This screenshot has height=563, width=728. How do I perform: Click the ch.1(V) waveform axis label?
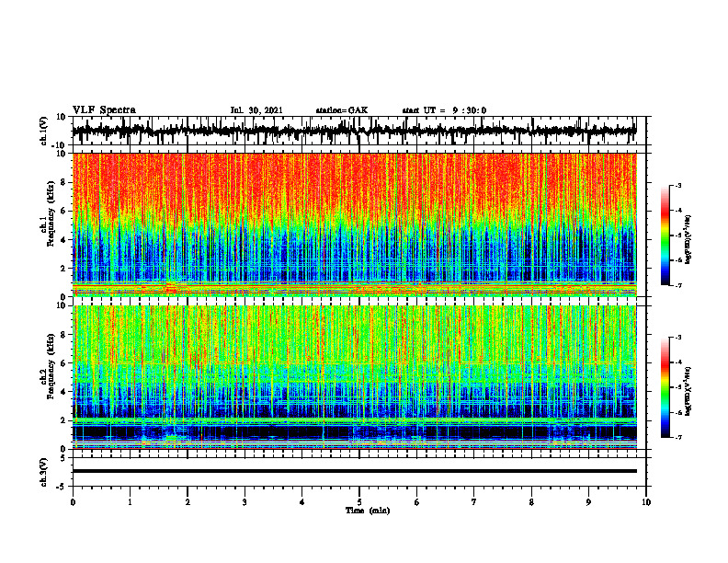point(44,131)
